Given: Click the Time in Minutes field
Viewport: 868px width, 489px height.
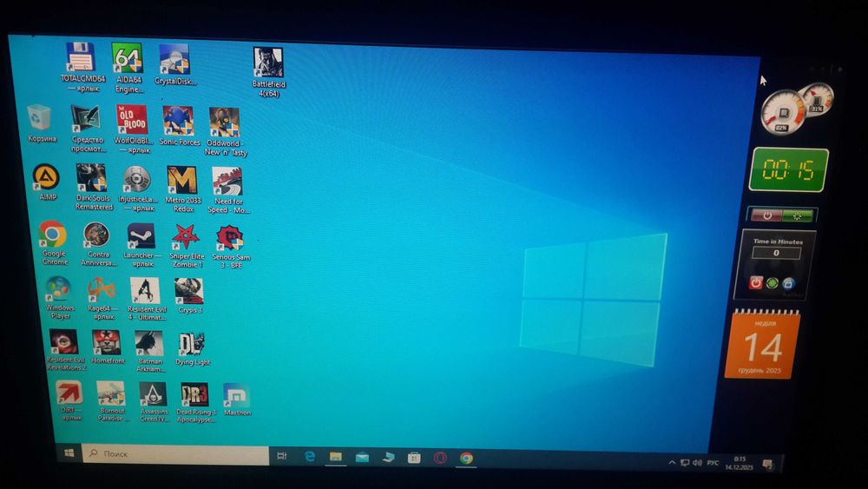Looking at the screenshot, I should [x=776, y=253].
